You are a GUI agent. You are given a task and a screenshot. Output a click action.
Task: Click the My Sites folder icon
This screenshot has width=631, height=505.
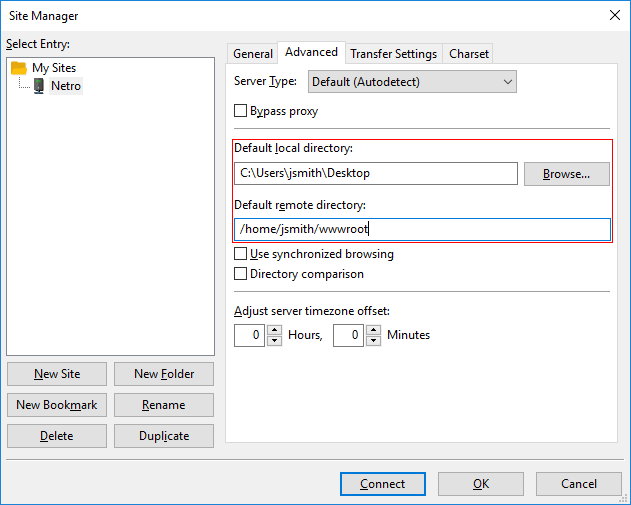point(19,68)
